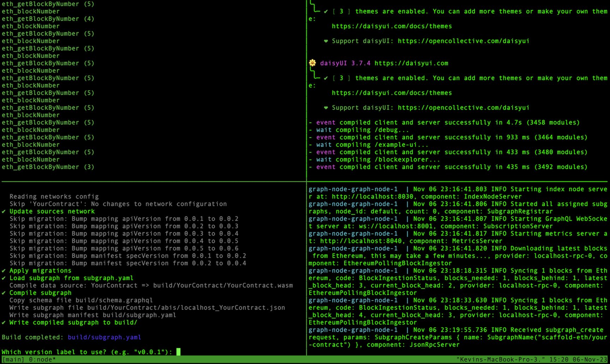Click the checkmark beside Update sources network
The width and height of the screenshot is (610, 364).
(4, 211)
